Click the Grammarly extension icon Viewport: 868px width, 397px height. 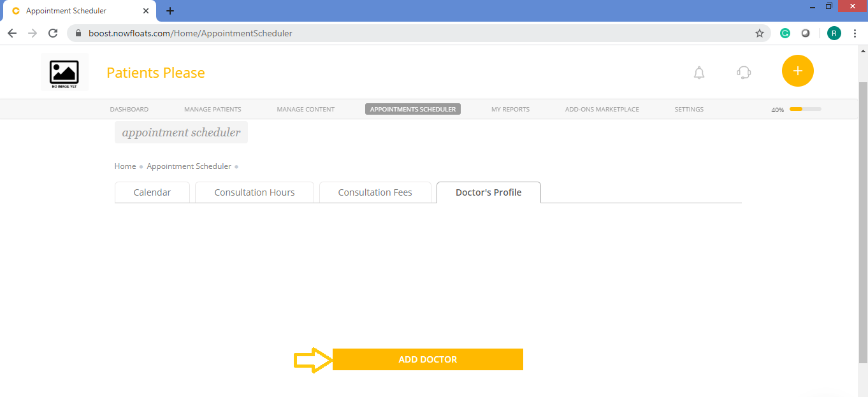coord(785,32)
